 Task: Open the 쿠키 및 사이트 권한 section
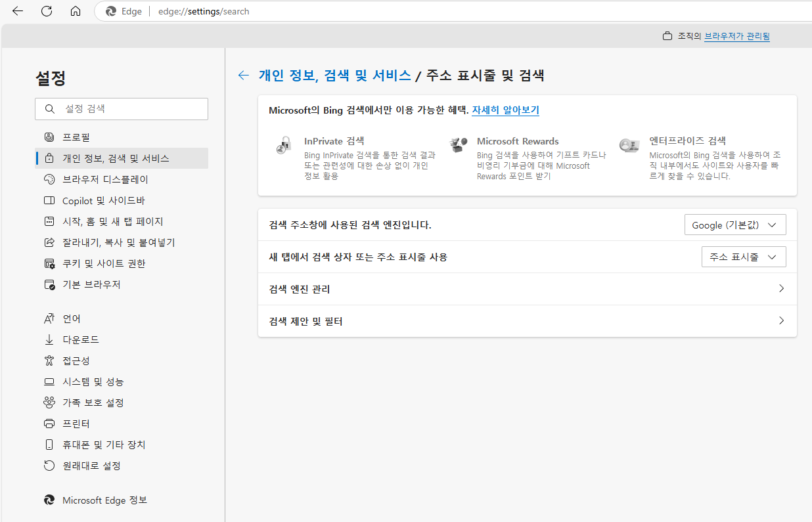122,263
